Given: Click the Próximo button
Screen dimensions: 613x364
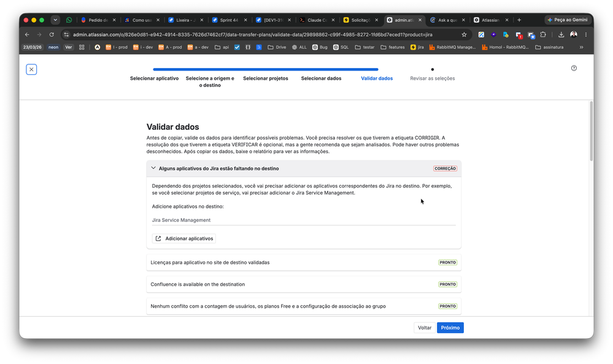Looking at the screenshot, I should [x=450, y=328].
